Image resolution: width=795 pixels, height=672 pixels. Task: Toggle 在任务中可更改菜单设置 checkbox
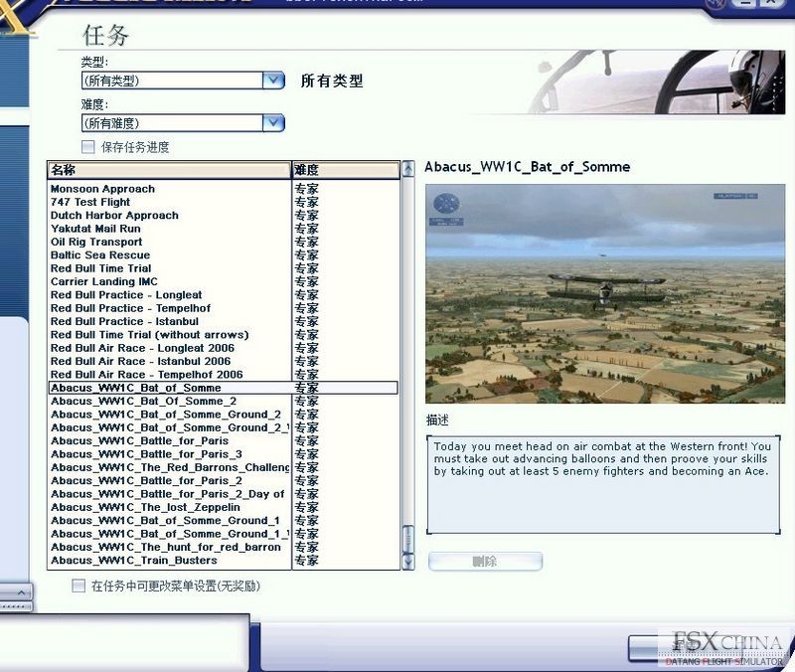[x=79, y=587]
